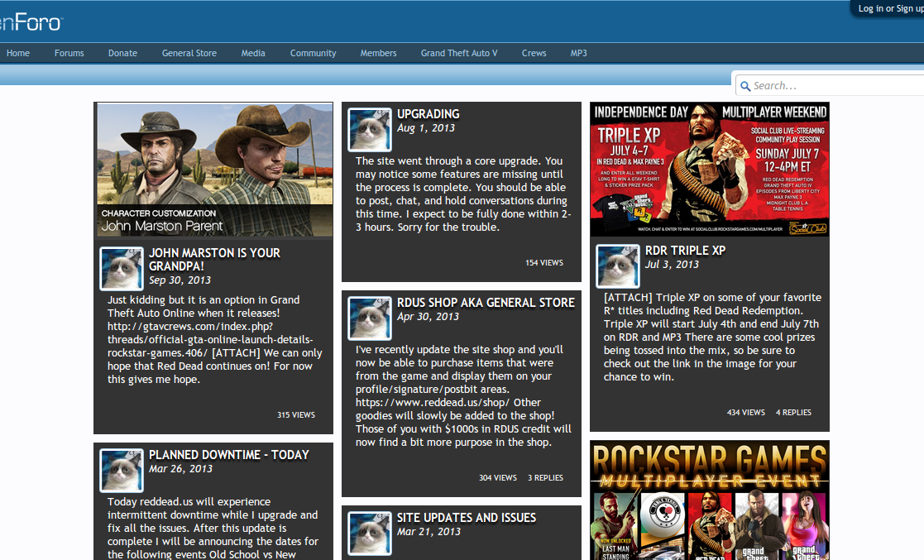Go to the Forums tab
Image resolution: width=924 pixels, height=560 pixels.
[x=69, y=53]
